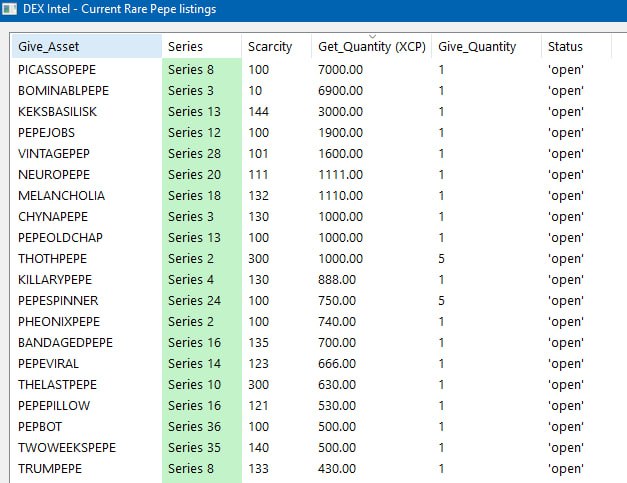Image resolution: width=627 pixels, height=483 pixels.
Task: Click the 1110.00 price cell
Action: 340,196
